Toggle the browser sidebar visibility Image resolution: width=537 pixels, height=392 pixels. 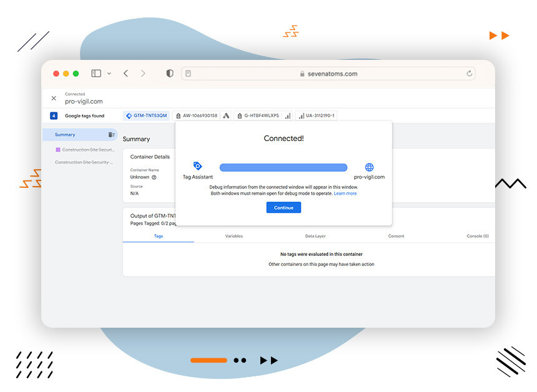95,73
